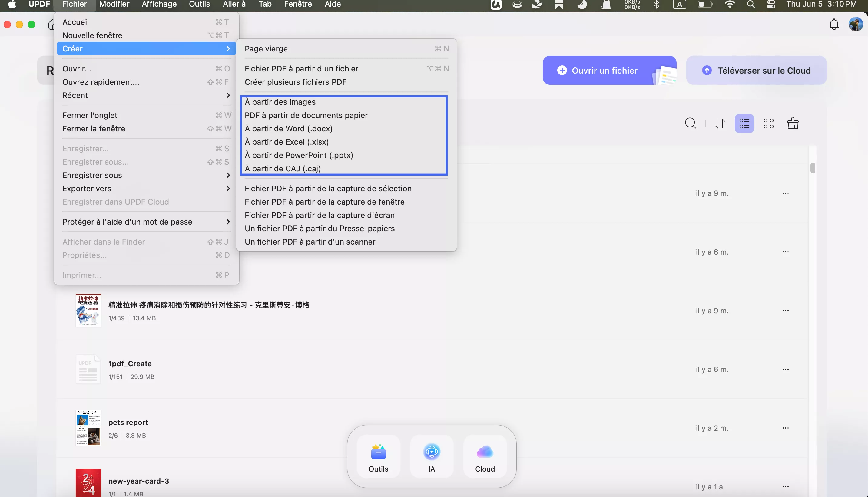This screenshot has width=868, height=497.
Task: Open the Fichier menu
Action: tap(75, 5)
